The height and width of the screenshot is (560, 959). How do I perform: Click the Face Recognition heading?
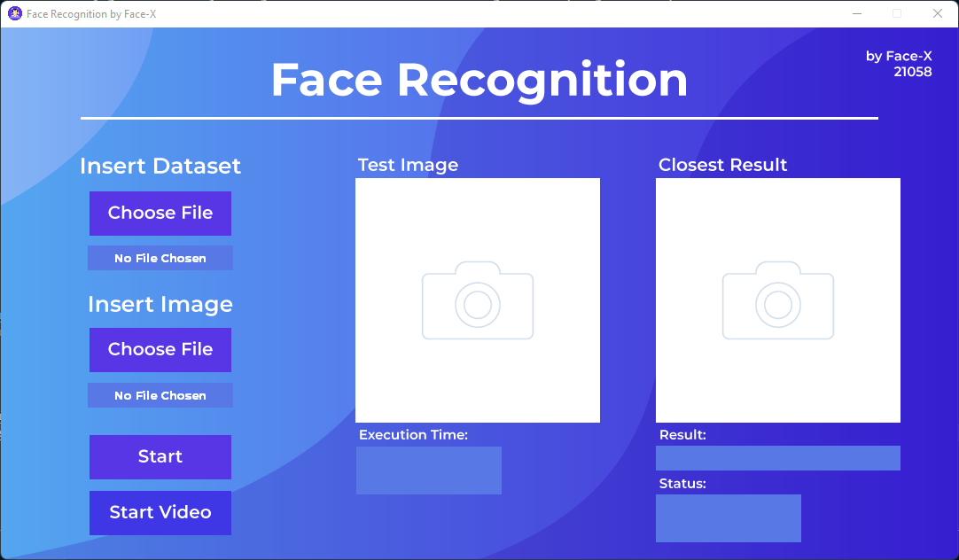click(479, 80)
